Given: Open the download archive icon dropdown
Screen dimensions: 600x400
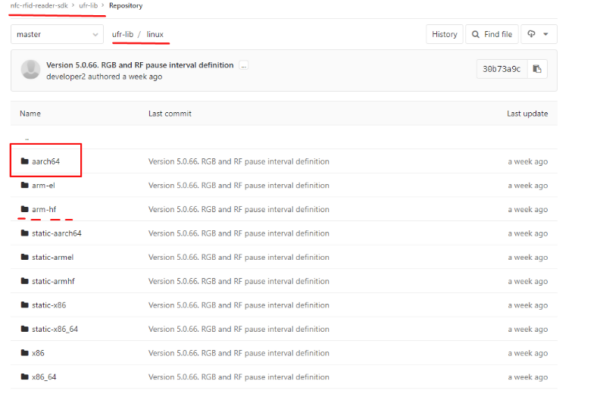Looking at the screenshot, I should point(539,34).
